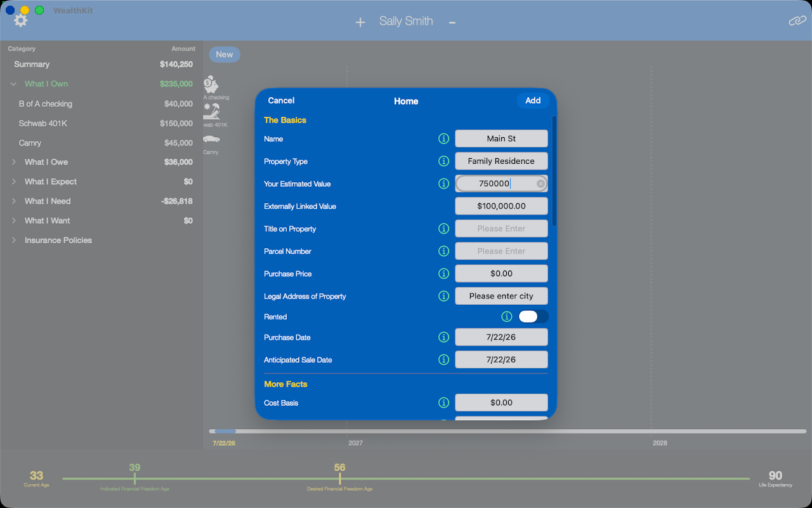
Task: Click the $235,000 amount for What I Own
Action: coord(176,84)
